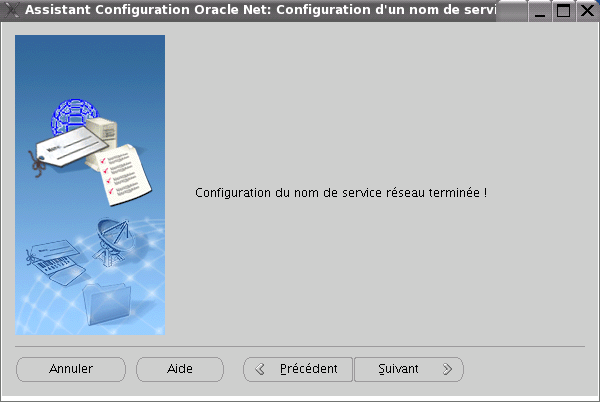Click the blue folder illustration
This screenshot has height=402, width=601.
(107, 304)
